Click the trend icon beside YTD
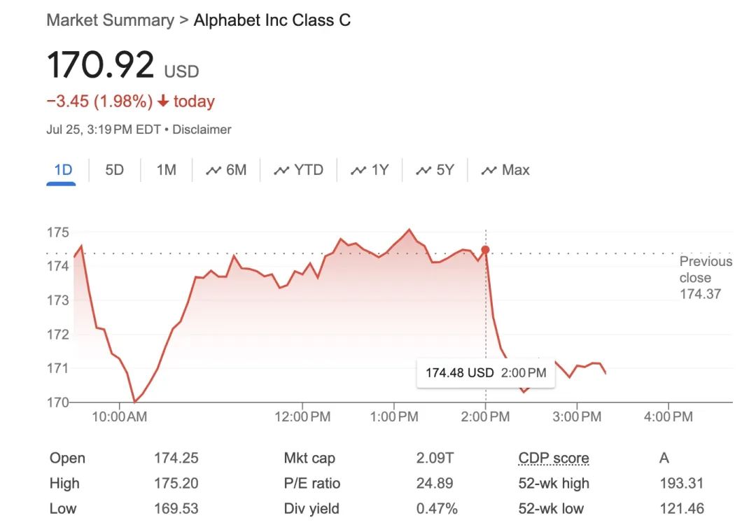This screenshot has height=532, width=756. (x=281, y=171)
